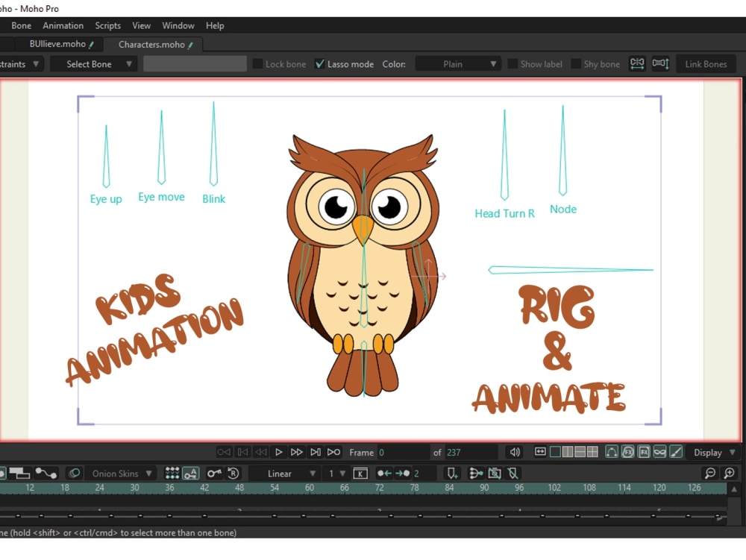Open the Window menu
This screenshot has width=746, height=560.
click(x=178, y=25)
